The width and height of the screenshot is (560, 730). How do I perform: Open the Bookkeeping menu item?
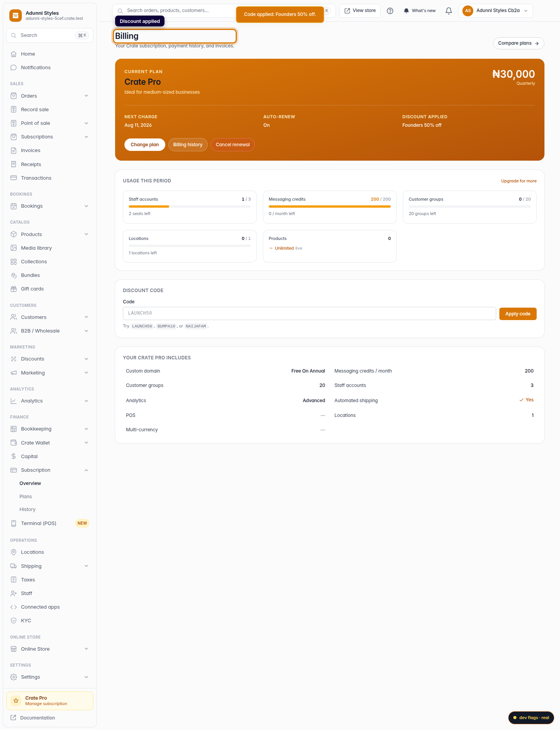pos(50,429)
